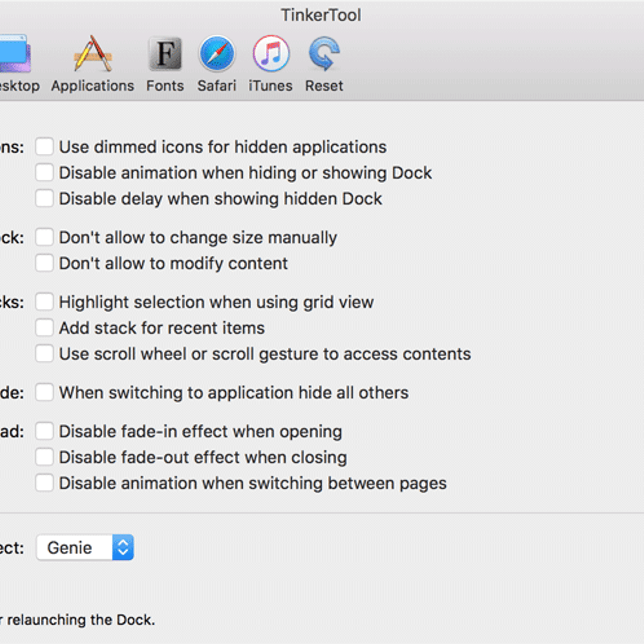This screenshot has height=644, width=644.
Task: Check Disable animation when switching between pages
Action: click(x=44, y=483)
